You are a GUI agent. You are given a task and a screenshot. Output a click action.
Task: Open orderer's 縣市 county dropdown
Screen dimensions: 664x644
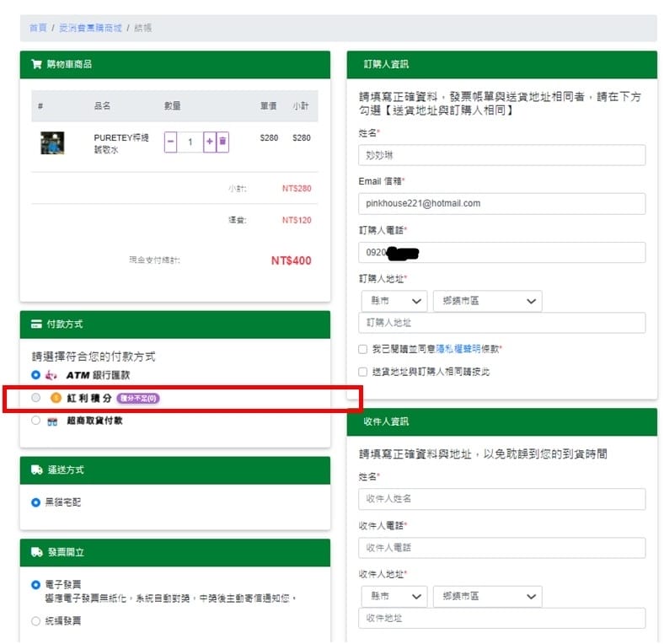pos(393,301)
